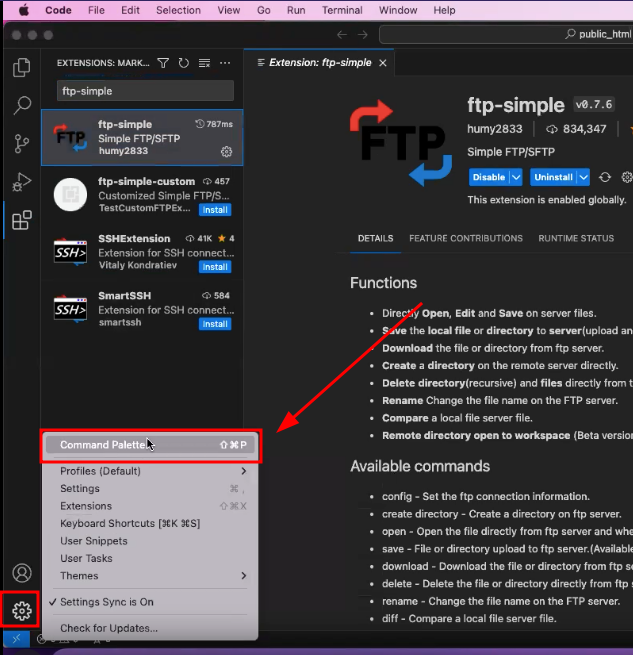The height and width of the screenshot is (655, 633).
Task: Install the ftp-simple-custom extension
Action: point(215,210)
